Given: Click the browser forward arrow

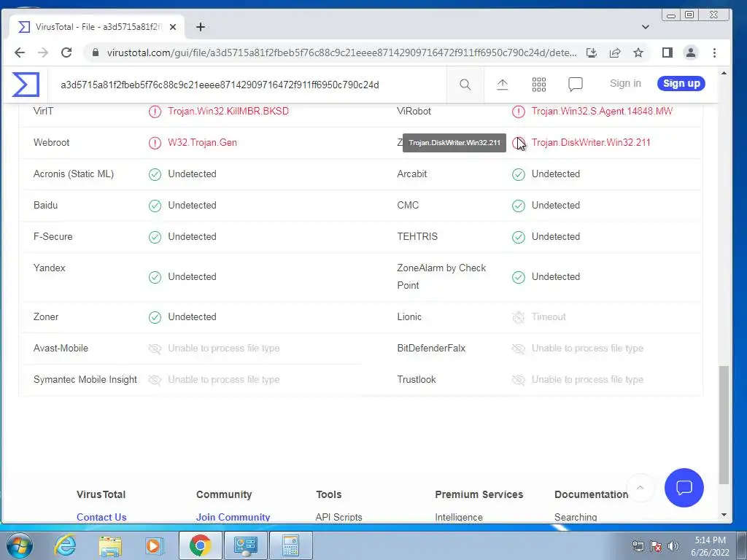Looking at the screenshot, I should coord(43,52).
